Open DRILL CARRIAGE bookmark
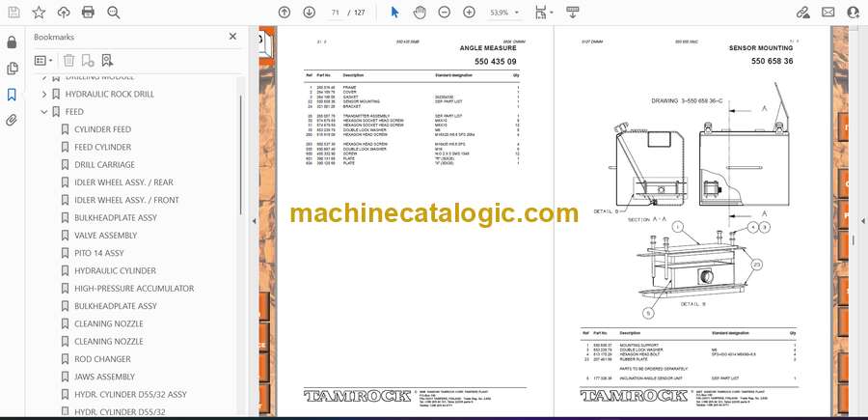 (104, 164)
